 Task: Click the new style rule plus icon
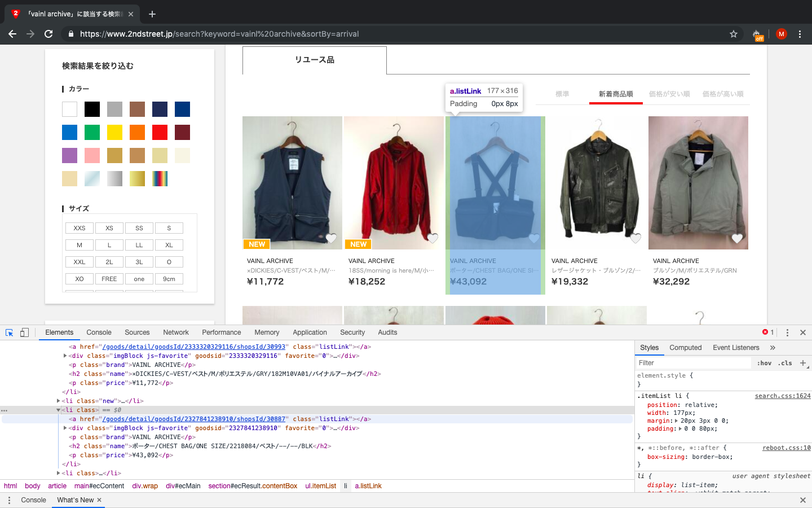tap(803, 363)
